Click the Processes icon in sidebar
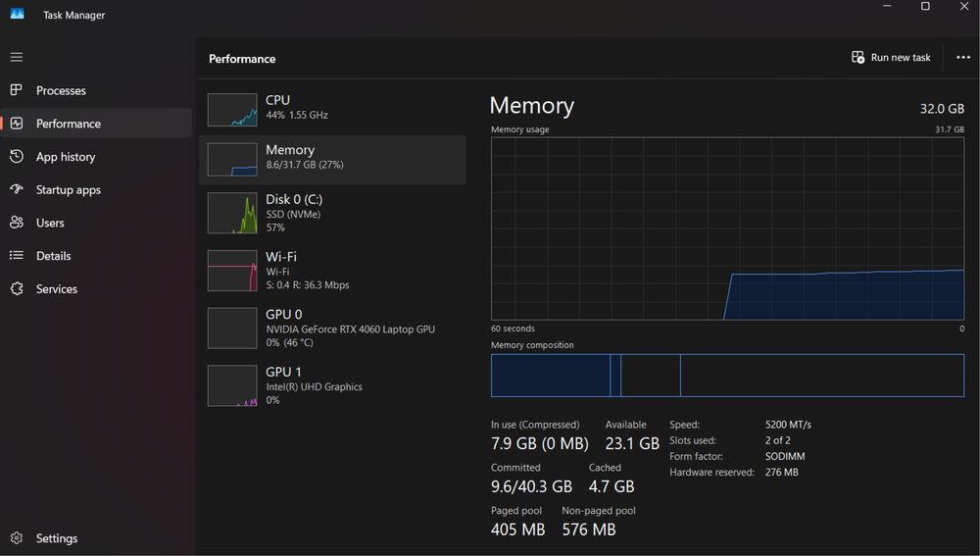This screenshot has width=980, height=556. (17, 90)
